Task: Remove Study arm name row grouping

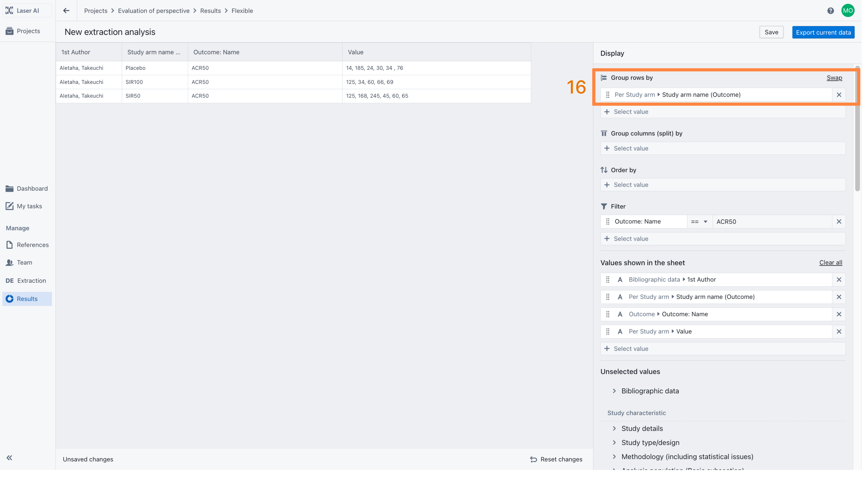Action: click(x=839, y=95)
